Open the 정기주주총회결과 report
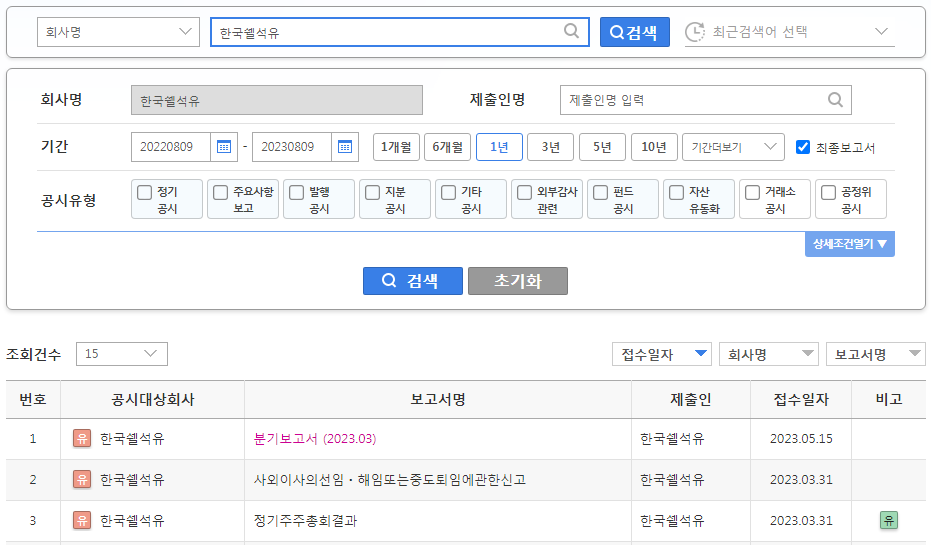931x545 pixels. [x=305, y=521]
